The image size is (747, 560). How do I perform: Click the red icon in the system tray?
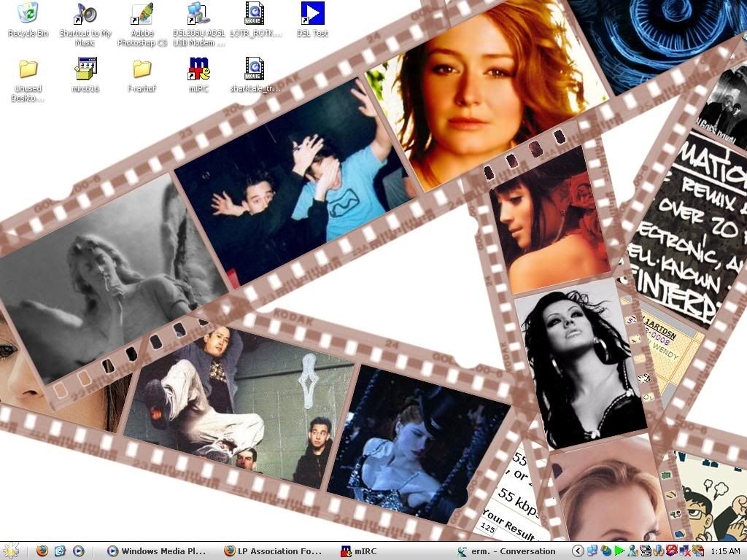[671, 551]
